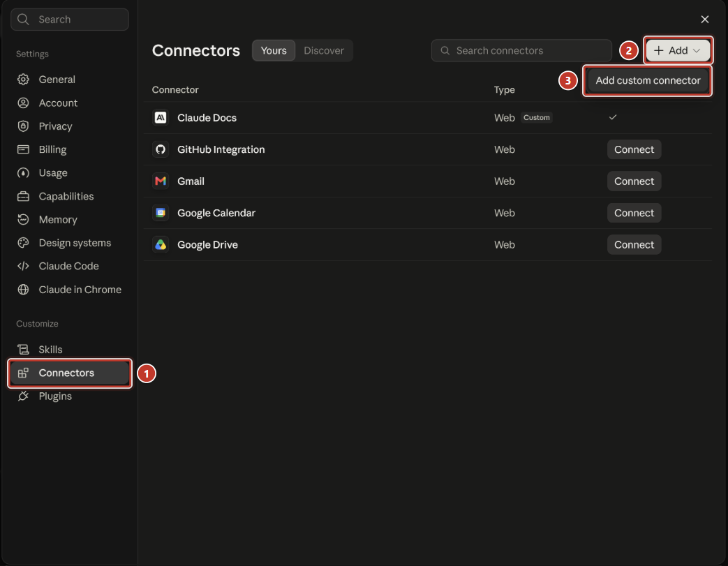Close the settings dialog with X
Screen dimensions: 728x566
[x=705, y=19]
